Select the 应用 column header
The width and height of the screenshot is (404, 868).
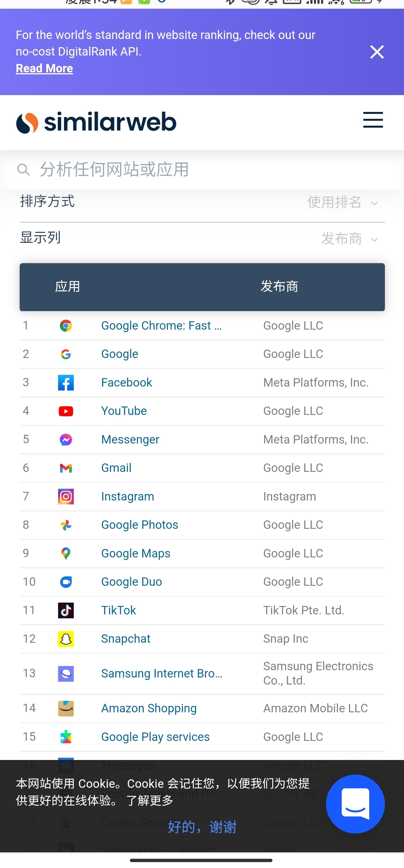tap(67, 286)
